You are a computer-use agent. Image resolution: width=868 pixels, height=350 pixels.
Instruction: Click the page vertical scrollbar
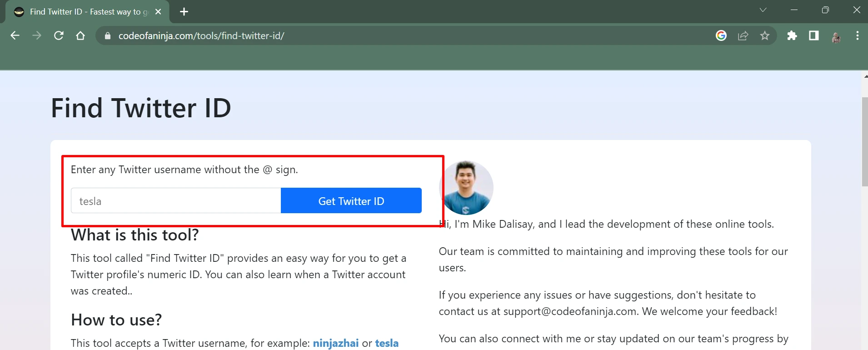(x=864, y=141)
